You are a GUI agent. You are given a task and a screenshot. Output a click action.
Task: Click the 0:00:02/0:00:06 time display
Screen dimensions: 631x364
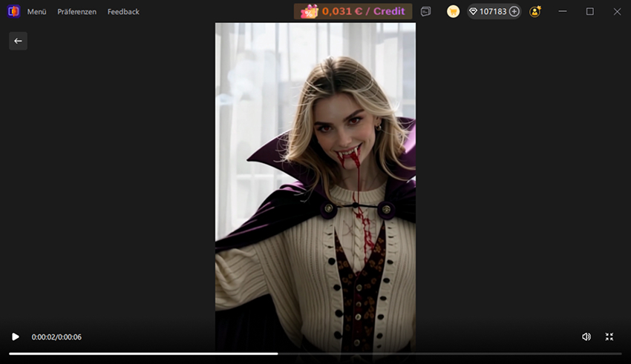(56, 337)
